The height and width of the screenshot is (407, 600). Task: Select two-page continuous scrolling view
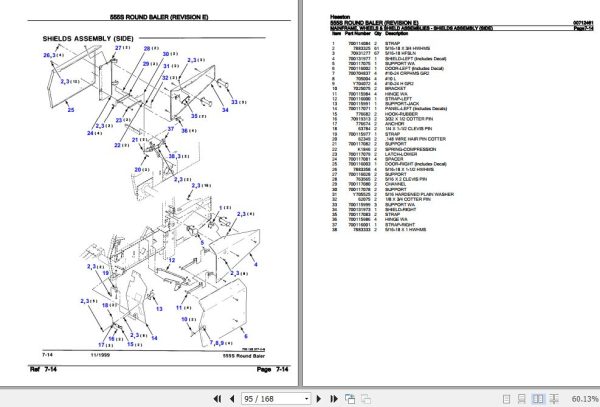554,399
